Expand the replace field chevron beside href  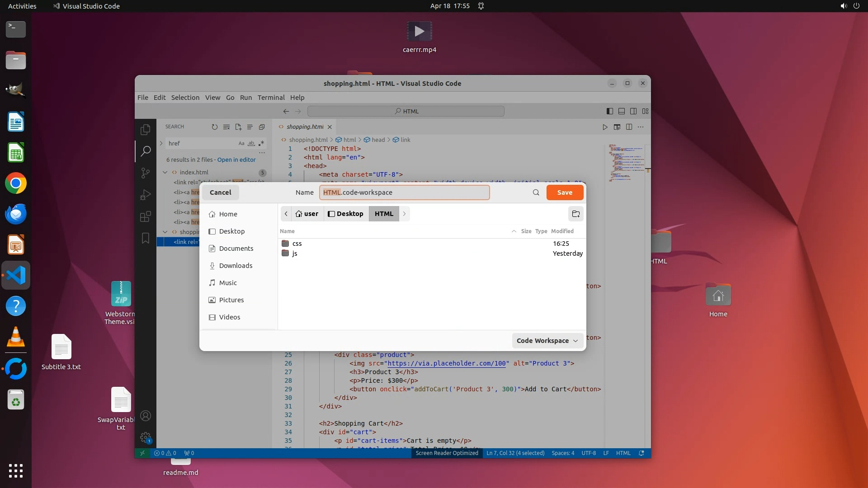pos(161,143)
